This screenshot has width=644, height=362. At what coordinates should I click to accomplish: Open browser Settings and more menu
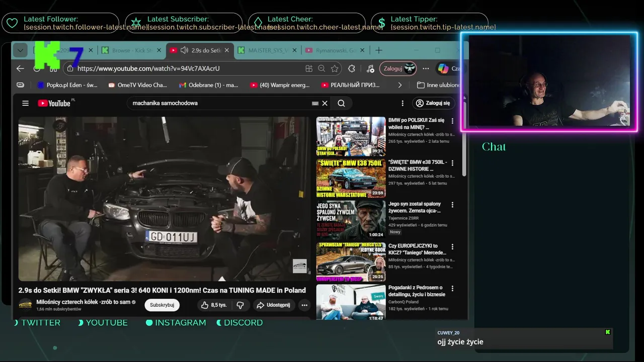(426, 68)
